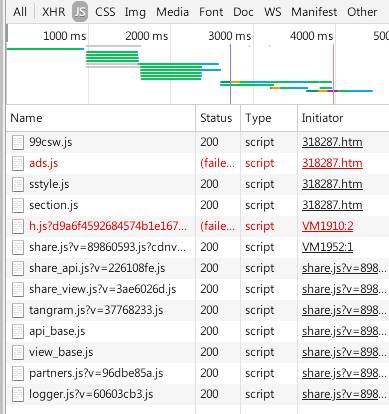Filter requests by CSS

105,12
